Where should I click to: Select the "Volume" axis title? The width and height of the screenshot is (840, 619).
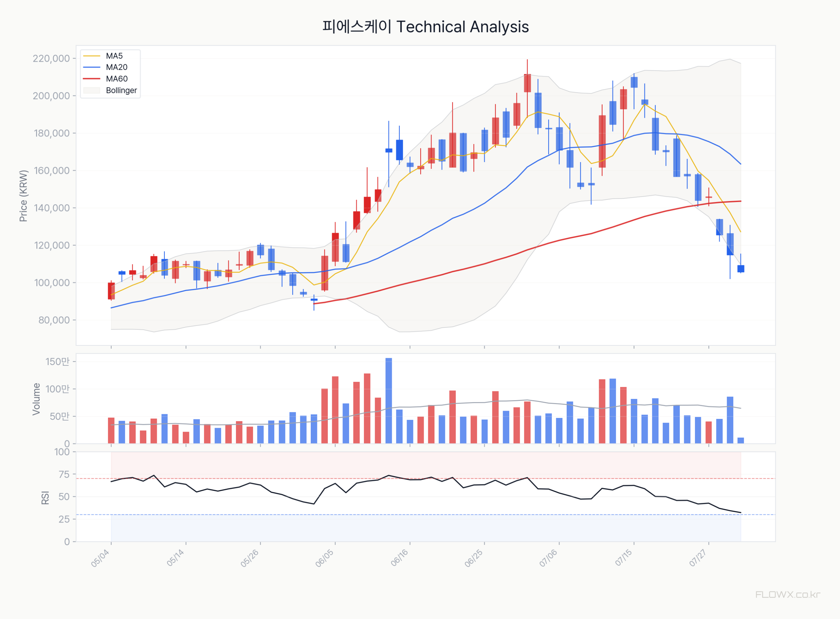(x=36, y=399)
